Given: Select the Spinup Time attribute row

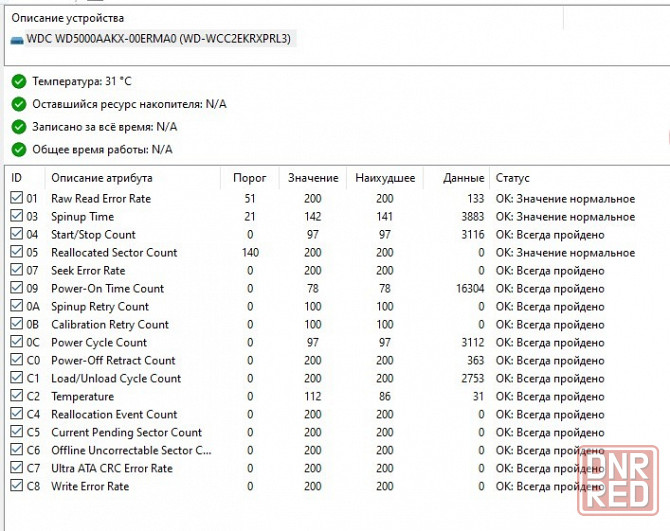Looking at the screenshot, I should (82, 217).
